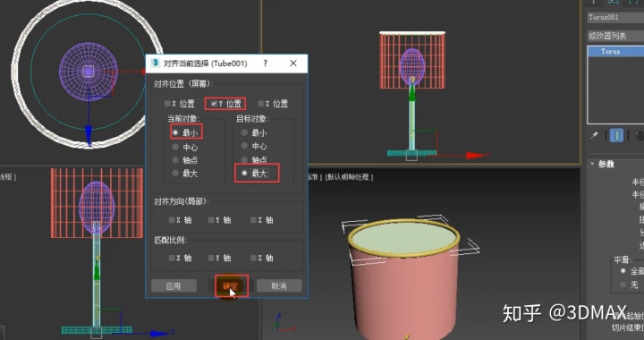The image size is (644, 340).
Task: Check X 轴 under 匹配比例
Action: [172, 258]
